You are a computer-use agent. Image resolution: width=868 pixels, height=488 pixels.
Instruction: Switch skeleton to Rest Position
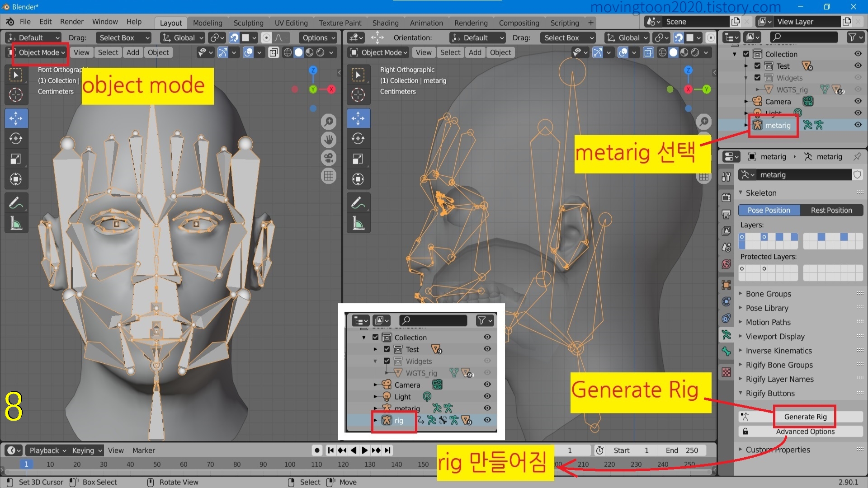click(x=831, y=210)
